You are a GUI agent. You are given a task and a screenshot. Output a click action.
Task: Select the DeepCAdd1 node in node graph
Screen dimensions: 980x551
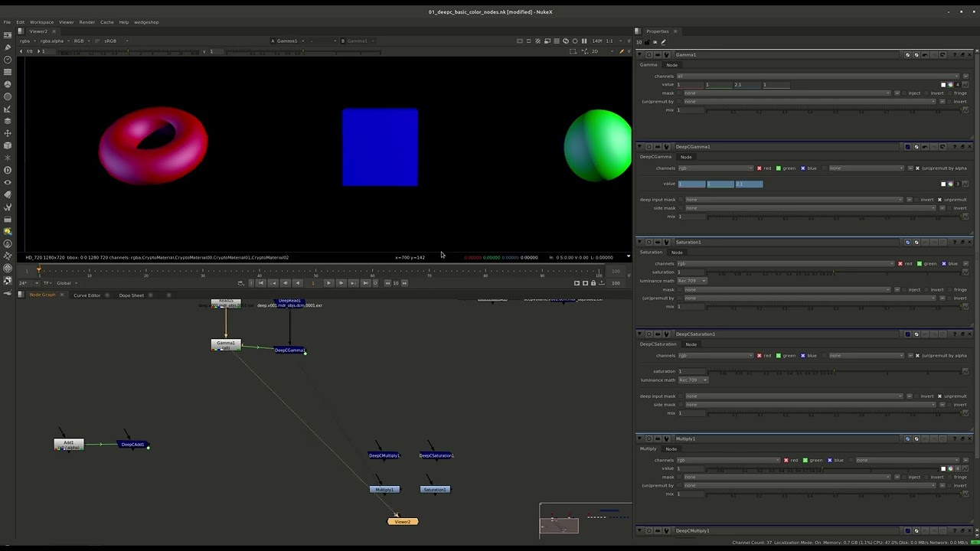[132, 445]
